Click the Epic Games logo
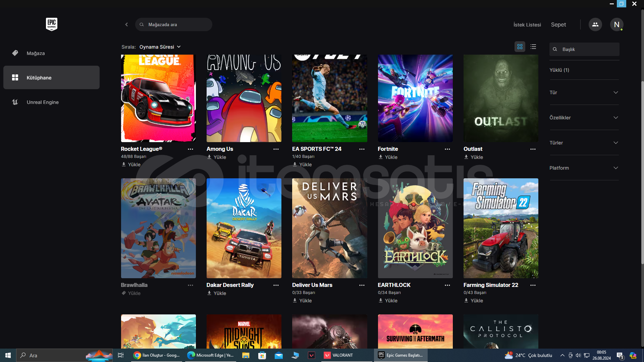The width and height of the screenshot is (644, 362). pos(51,24)
